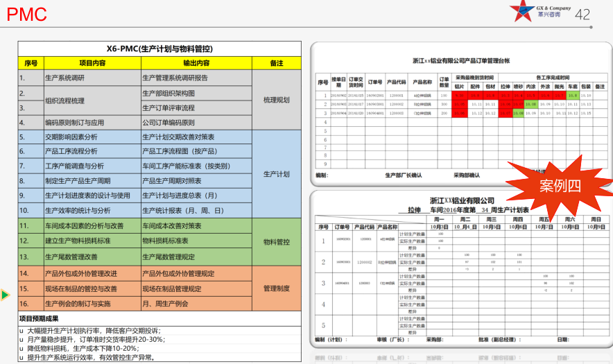Image resolution: width=613 pixels, height=364 pixels.
Task: Click the 编码原则制订与应用 cell
Action: click(92, 123)
